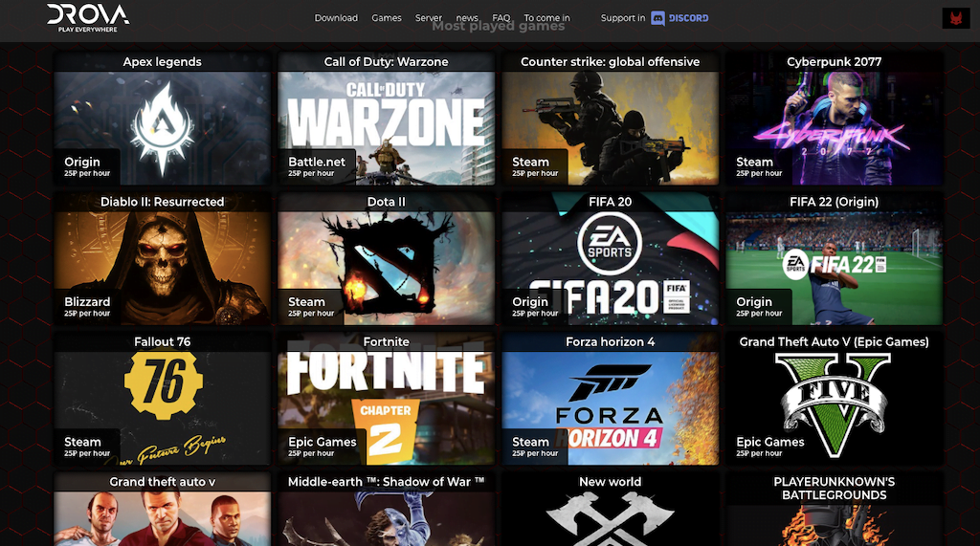
Task: Click the Cyberpunk 2077 title text
Action: click(x=835, y=62)
